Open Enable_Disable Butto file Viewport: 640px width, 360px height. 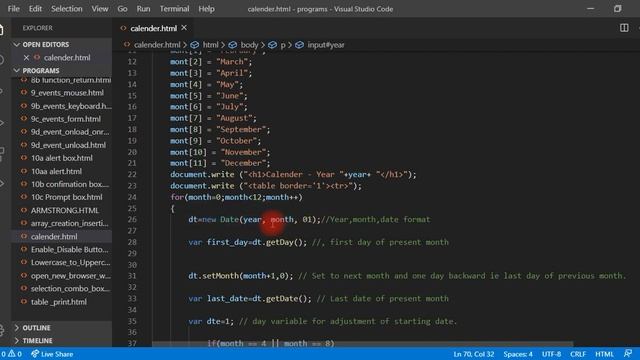69,249
